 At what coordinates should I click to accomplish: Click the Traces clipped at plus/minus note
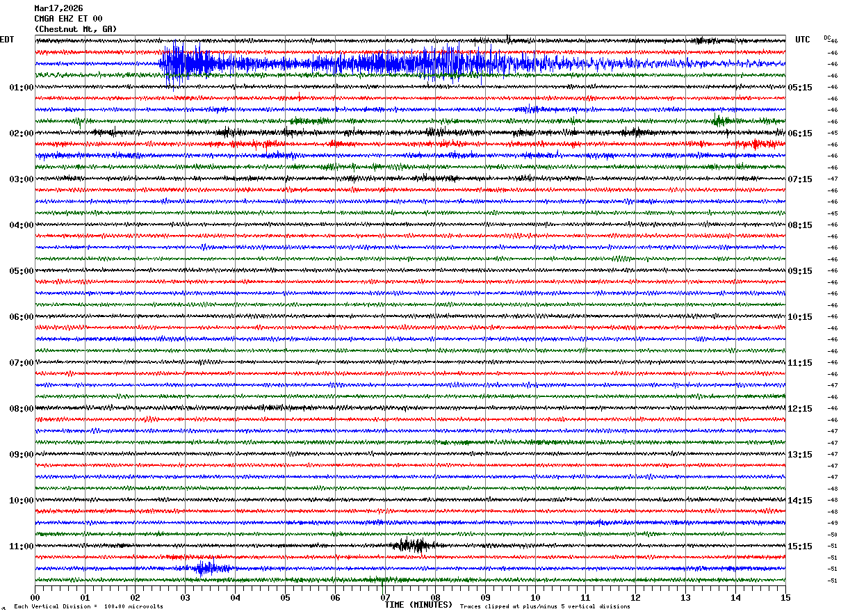click(x=545, y=606)
